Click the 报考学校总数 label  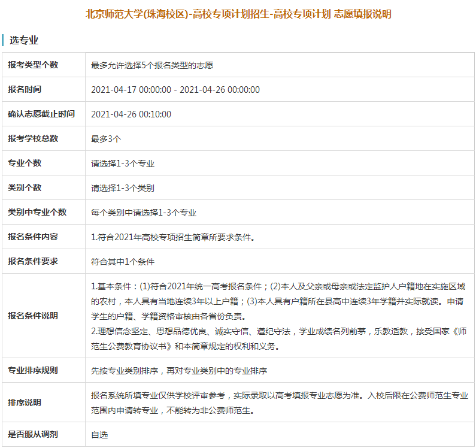33,138
